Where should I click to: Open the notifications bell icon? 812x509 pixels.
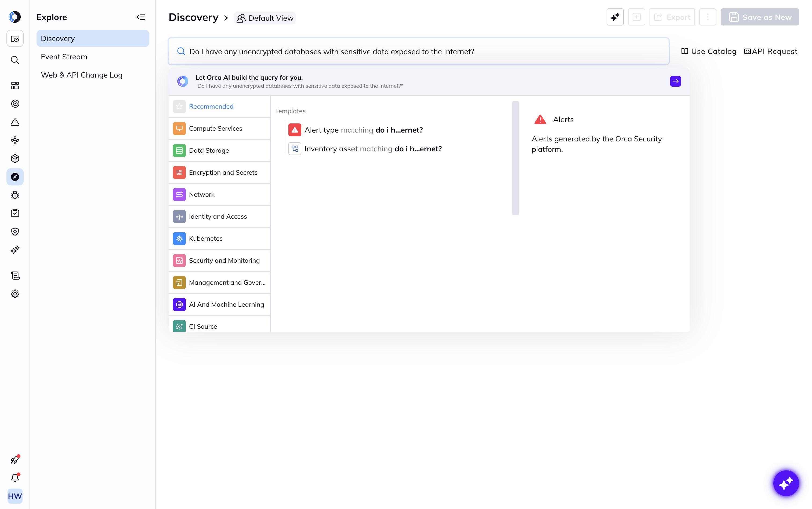(15, 478)
